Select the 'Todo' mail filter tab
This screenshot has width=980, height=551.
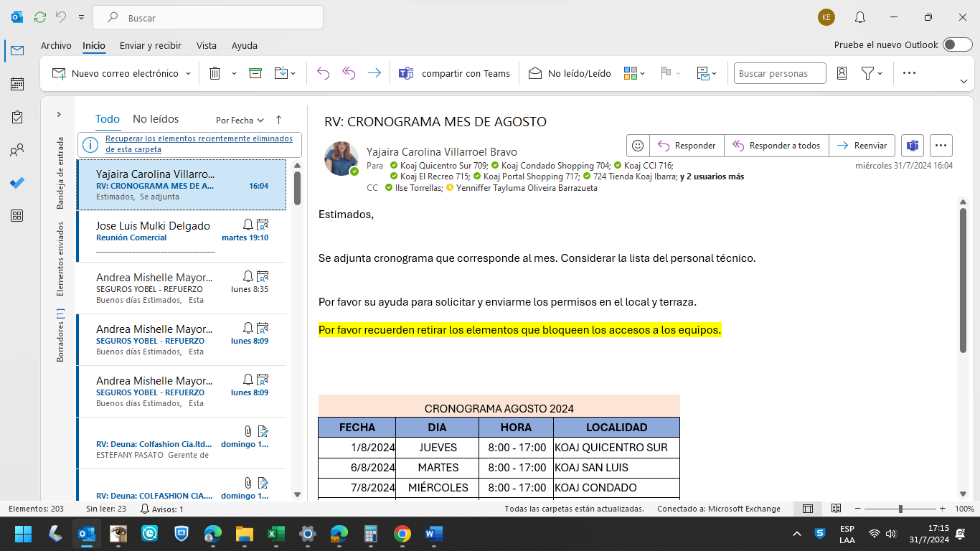coord(108,119)
